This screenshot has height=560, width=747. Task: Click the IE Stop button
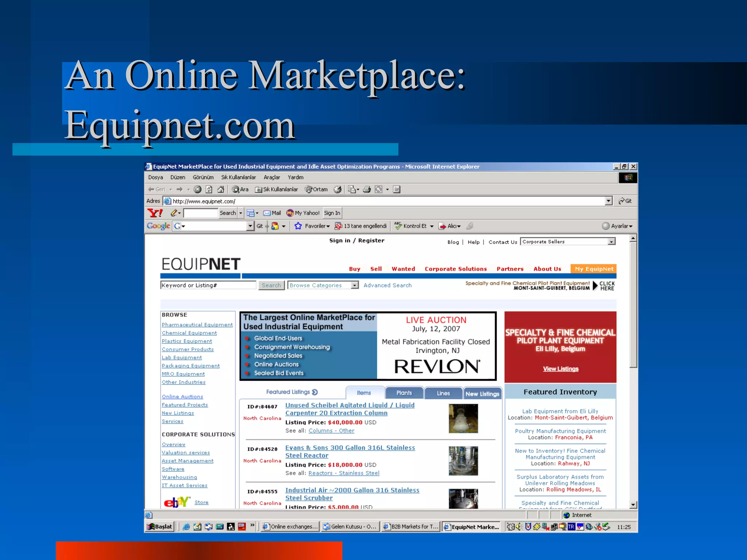(x=197, y=189)
